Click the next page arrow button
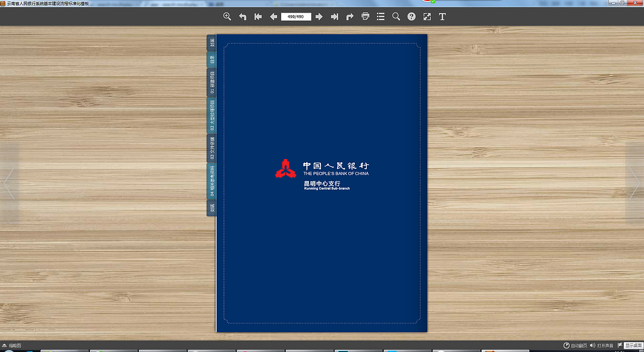The image size is (644, 352). coord(318,17)
